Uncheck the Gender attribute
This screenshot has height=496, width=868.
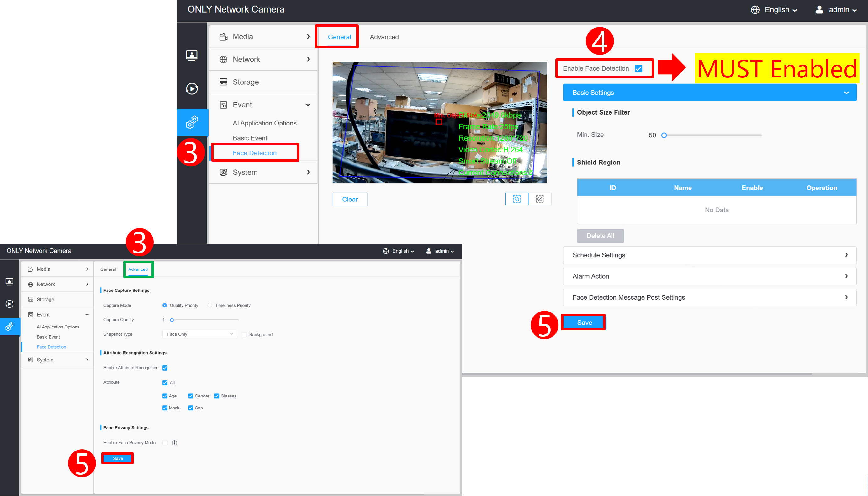[191, 396]
